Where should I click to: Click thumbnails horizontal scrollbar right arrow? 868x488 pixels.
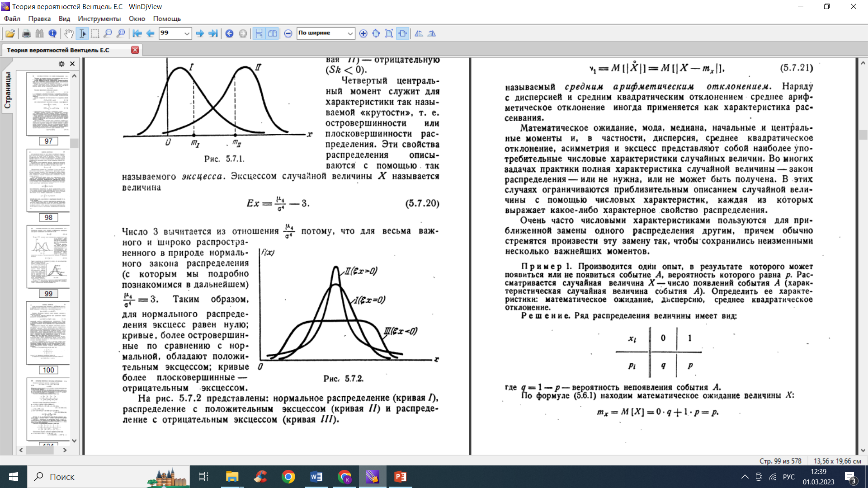click(x=65, y=450)
